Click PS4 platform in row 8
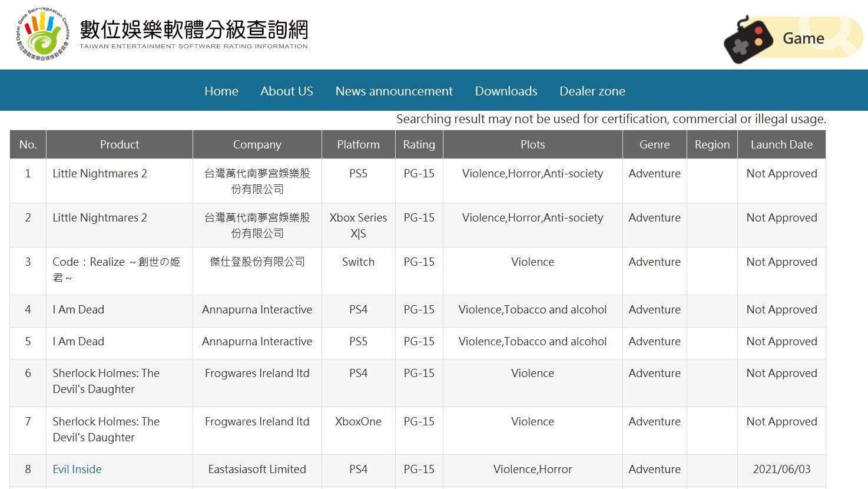868x489 pixels. pyautogui.click(x=359, y=469)
